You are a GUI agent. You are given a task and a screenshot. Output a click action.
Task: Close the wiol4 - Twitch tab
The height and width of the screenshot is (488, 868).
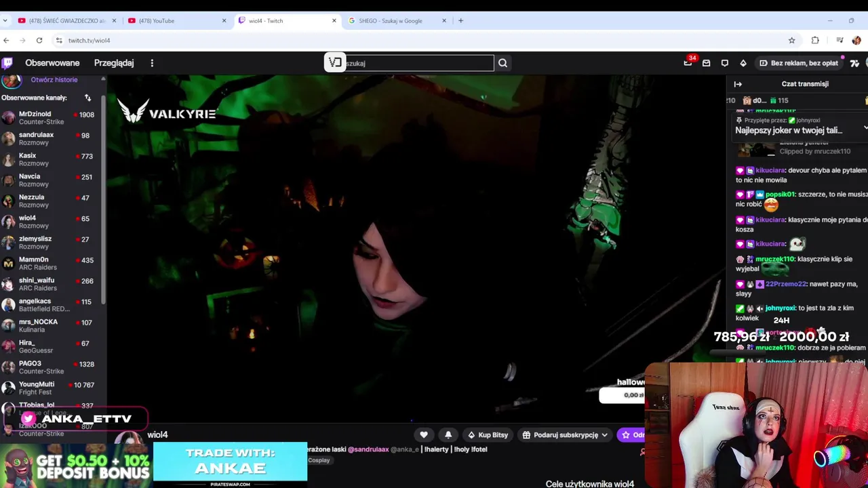point(334,21)
